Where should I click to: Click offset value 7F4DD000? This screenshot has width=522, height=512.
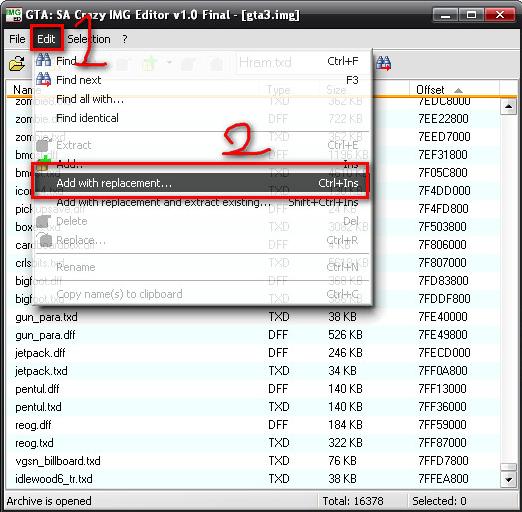tap(444, 191)
